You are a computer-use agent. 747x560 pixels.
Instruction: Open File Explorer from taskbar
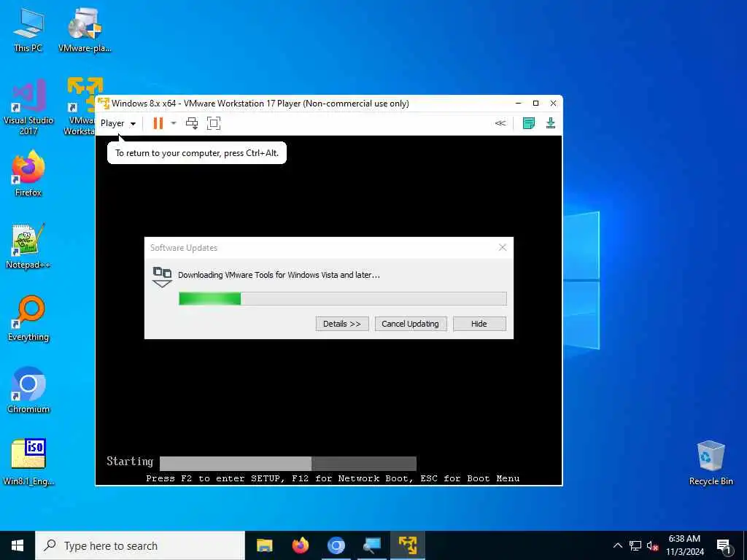pyautogui.click(x=264, y=545)
